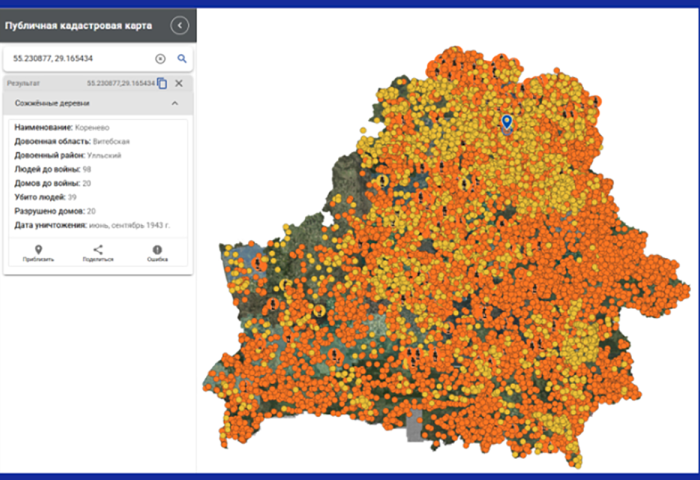
Task: Select the blue location pin on the map
Action: pos(507,122)
